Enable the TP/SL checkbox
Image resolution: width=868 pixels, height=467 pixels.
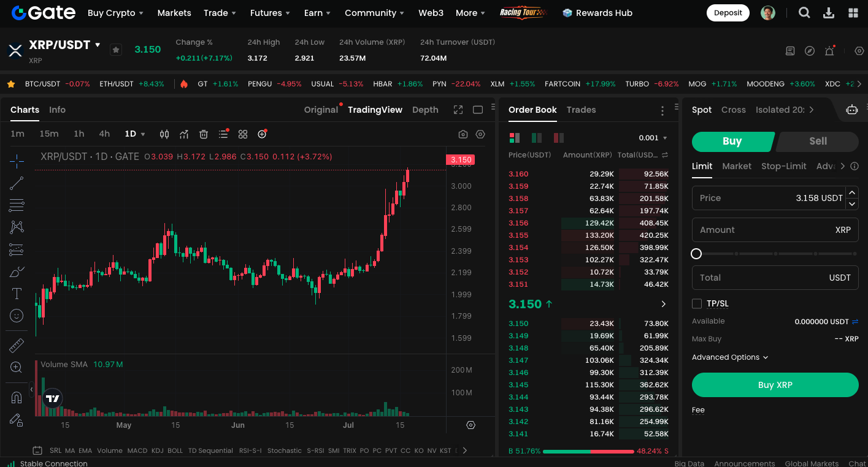(x=697, y=303)
